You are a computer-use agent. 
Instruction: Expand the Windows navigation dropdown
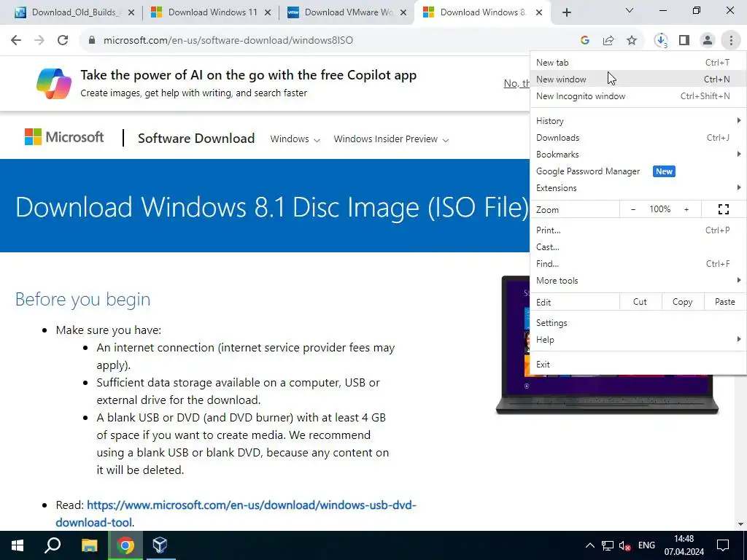pos(295,139)
